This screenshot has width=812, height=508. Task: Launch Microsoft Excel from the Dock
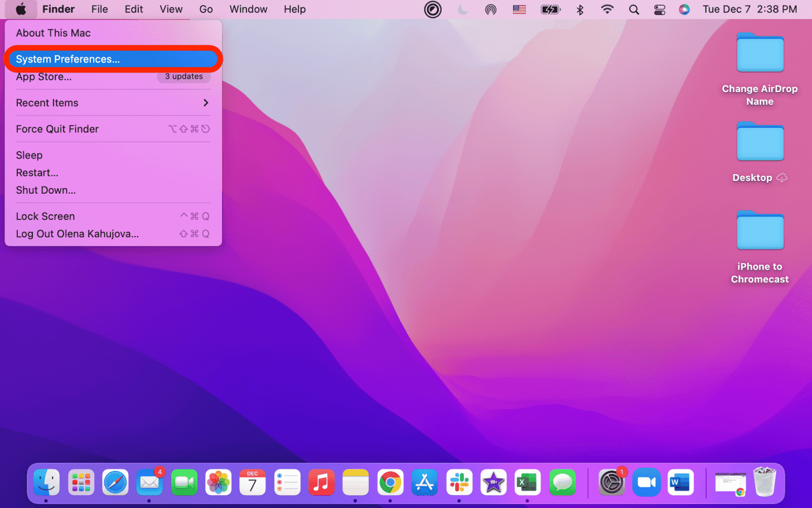(x=527, y=482)
